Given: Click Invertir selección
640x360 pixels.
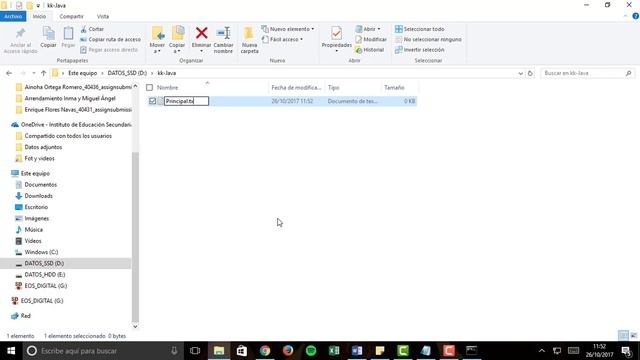Looking at the screenshot, I should pos(420,50).
